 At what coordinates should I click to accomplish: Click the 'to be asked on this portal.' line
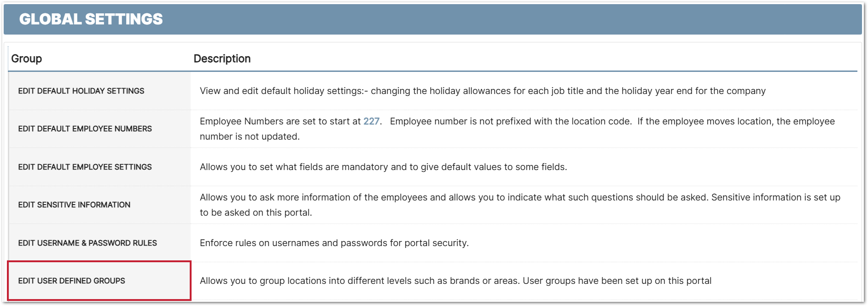tap(256, 212)
